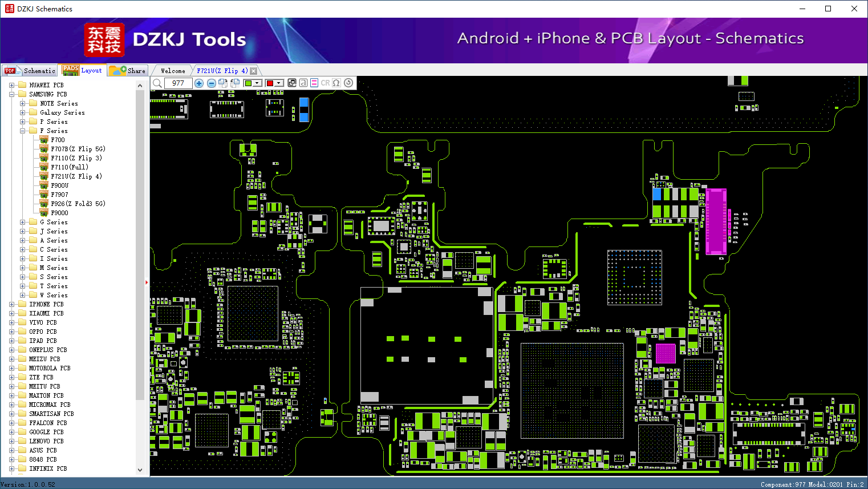Select the MEIZU PCB tree label
Screen dimensions: 868x489
point(44,359)
